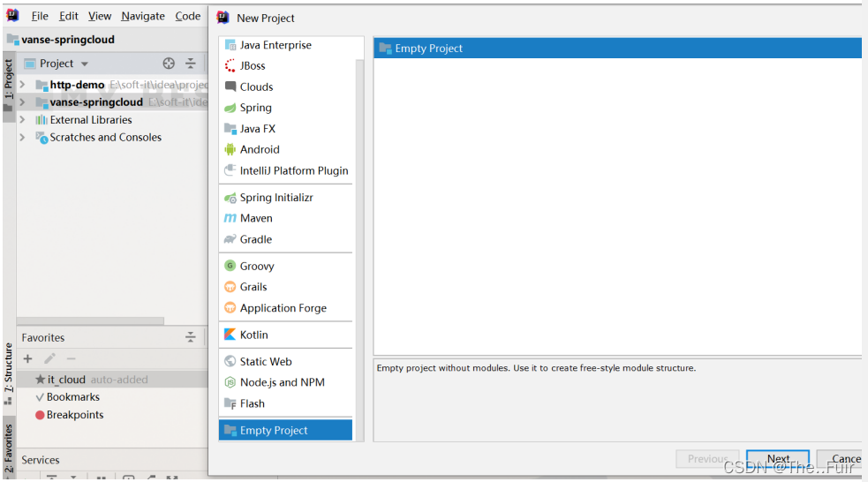The width and height of the screenshot is (868, 482).
Task: Select Node.js and NPM project type
Action: [x=285, y=382]
